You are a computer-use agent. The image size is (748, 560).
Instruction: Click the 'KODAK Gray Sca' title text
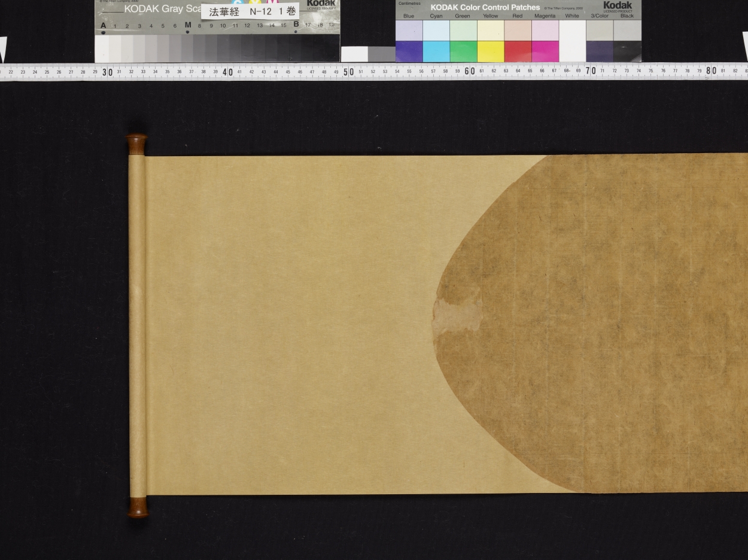click(163, 9)
